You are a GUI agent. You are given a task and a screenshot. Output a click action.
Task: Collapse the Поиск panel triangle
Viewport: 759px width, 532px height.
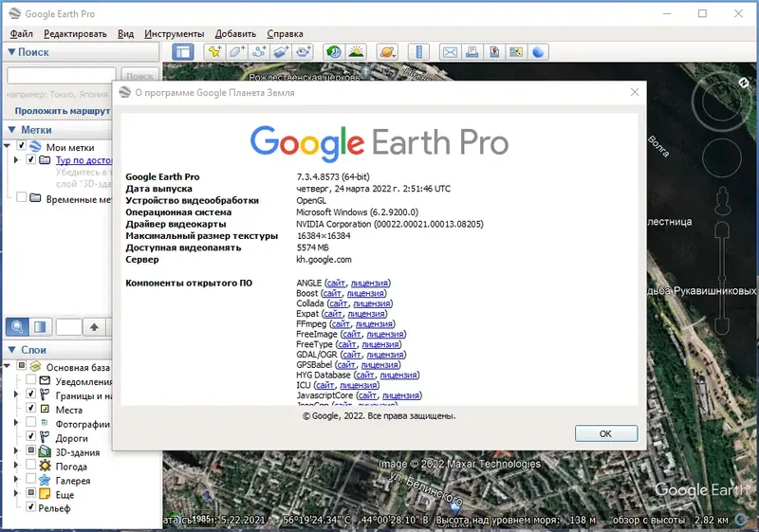click(11, 52)
